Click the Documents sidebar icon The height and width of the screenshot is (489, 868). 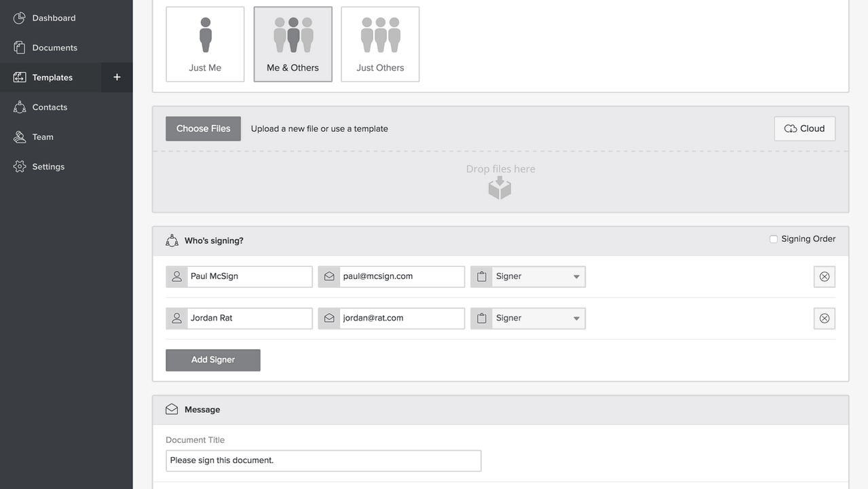point(20,48)
